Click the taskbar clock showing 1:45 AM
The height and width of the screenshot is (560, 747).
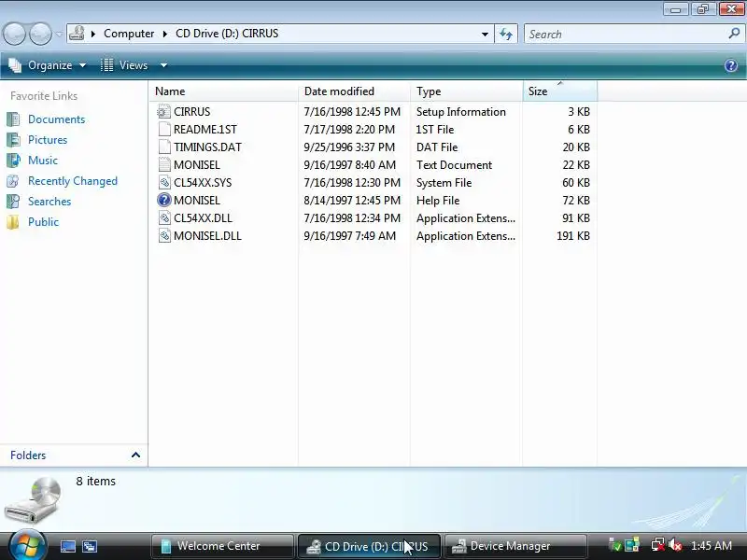tap(712, 545)
